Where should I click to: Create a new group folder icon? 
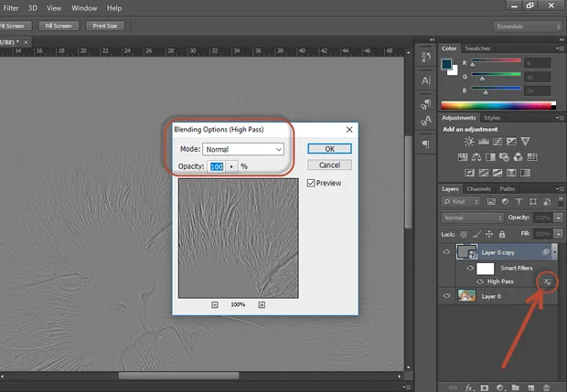point(516,387)
